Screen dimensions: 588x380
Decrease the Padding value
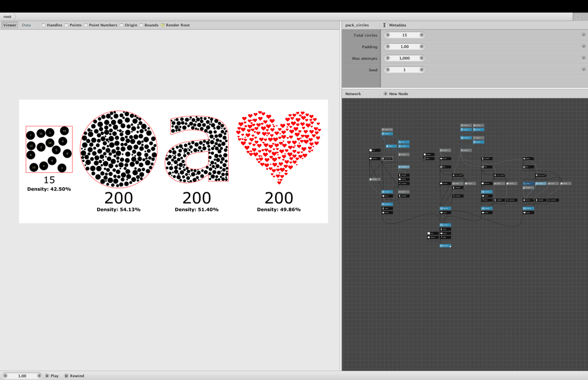click(x=387, y=46)
